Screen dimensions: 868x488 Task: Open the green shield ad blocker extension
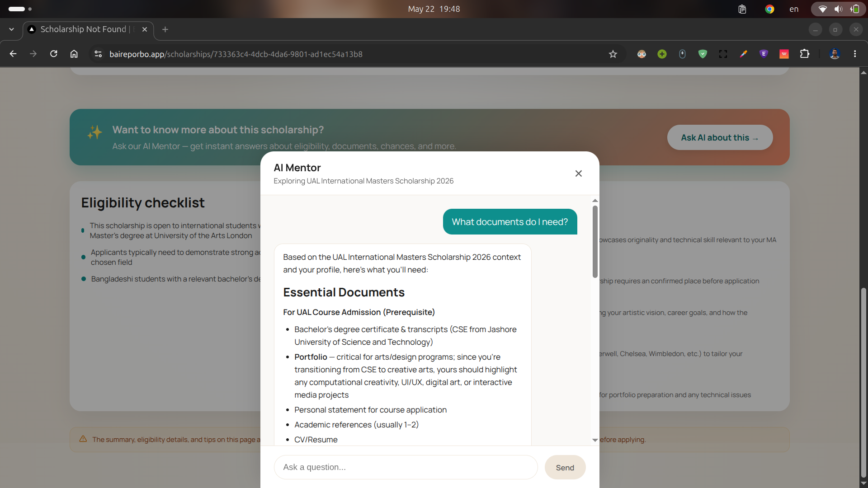coord(703,54)
